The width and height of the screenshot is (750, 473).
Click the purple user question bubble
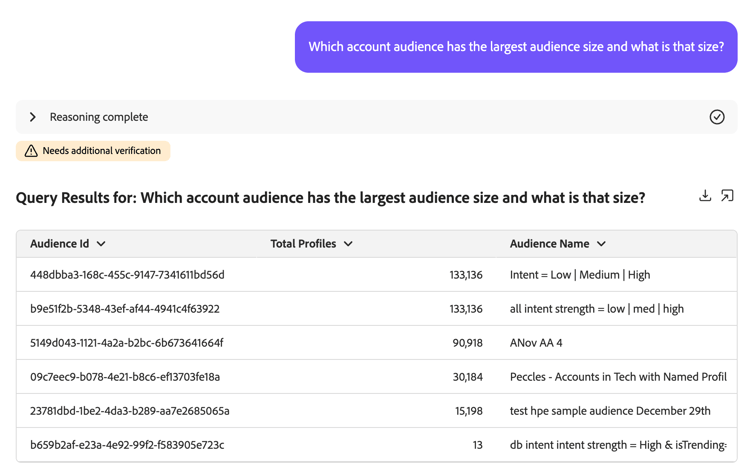click(x=516, y=47)
